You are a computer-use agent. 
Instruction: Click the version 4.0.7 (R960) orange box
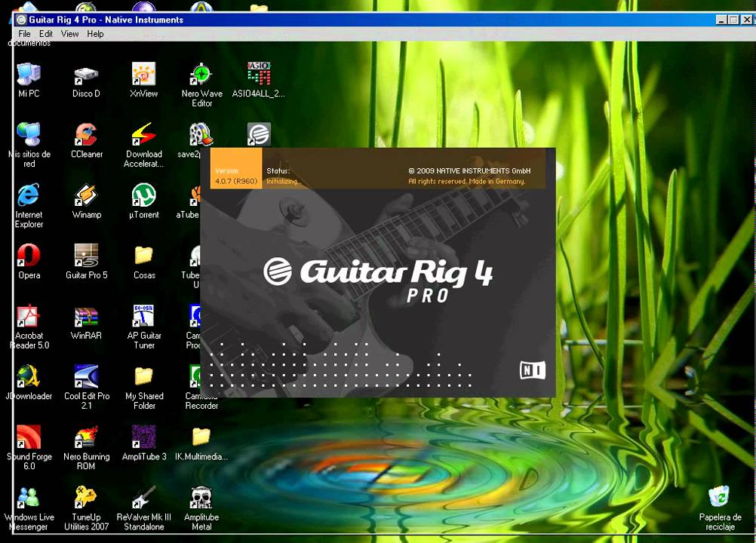click(x=236, y=168)
